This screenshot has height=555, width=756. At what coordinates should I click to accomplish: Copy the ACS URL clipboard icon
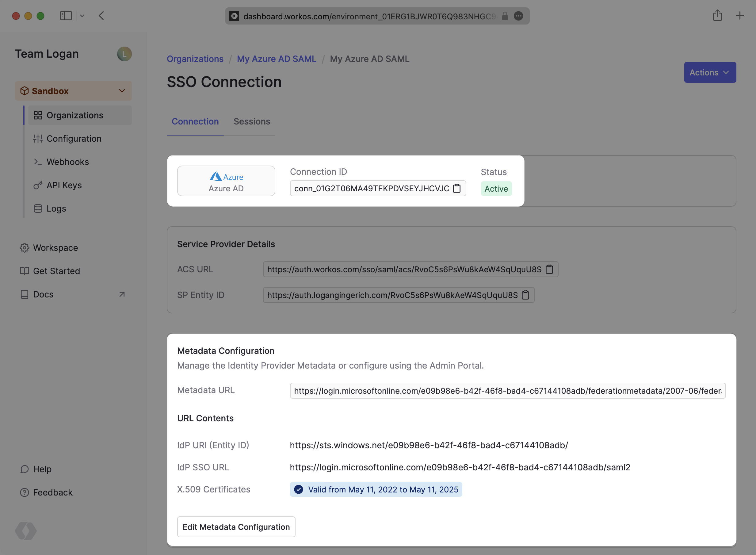[x=549, y=270]
